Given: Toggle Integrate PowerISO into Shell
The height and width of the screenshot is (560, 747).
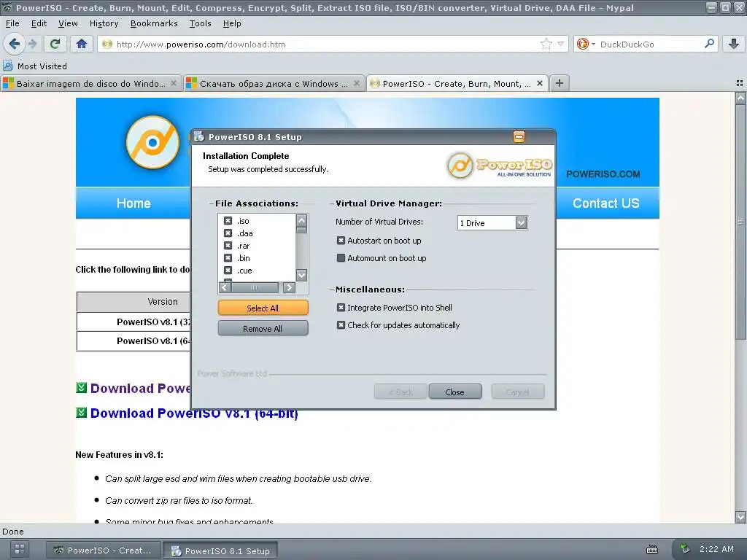Looking at the screenshot, I should (x=341, y=308).
